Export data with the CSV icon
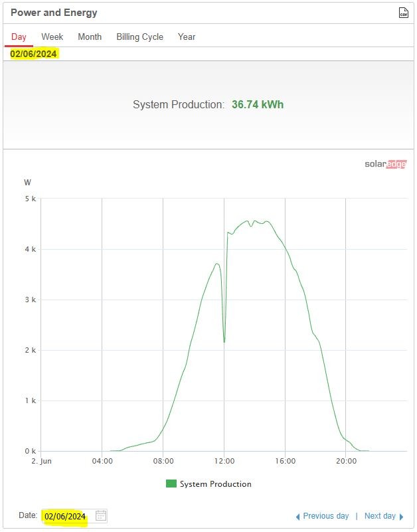 point(403,13)
